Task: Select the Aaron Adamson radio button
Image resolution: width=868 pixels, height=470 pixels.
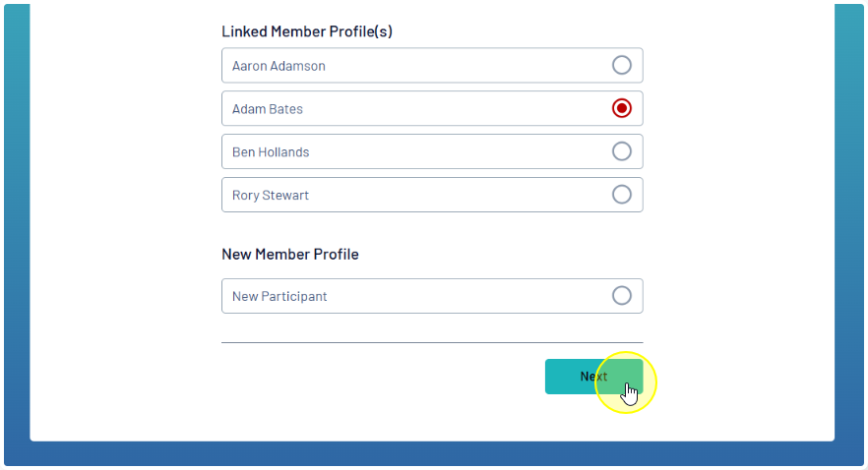Action: click(x=621, y=65)
